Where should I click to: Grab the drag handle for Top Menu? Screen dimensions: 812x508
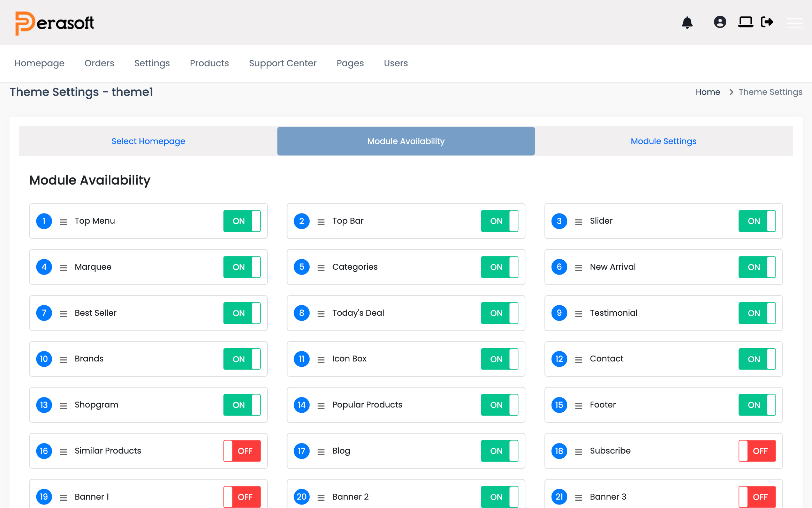(63, 222)
